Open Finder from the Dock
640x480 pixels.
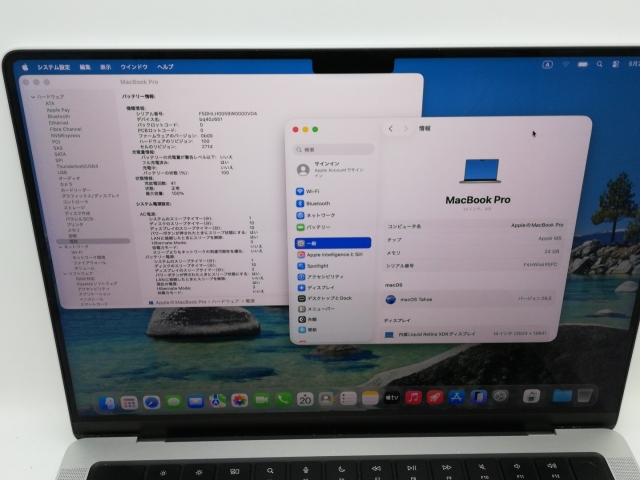point(107,403)
